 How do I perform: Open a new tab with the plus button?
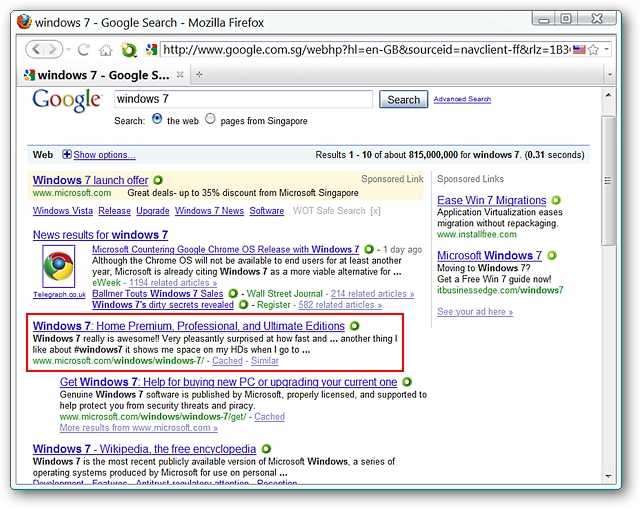coord(199,74)
